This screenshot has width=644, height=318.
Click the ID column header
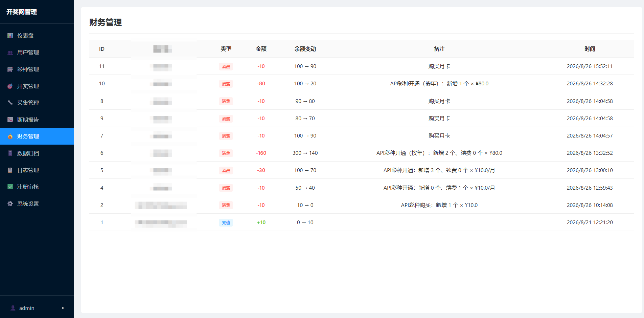(x=102, y=49)
